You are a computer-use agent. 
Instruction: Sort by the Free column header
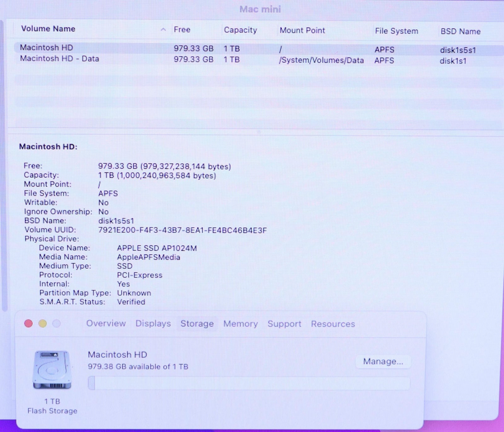182,30
